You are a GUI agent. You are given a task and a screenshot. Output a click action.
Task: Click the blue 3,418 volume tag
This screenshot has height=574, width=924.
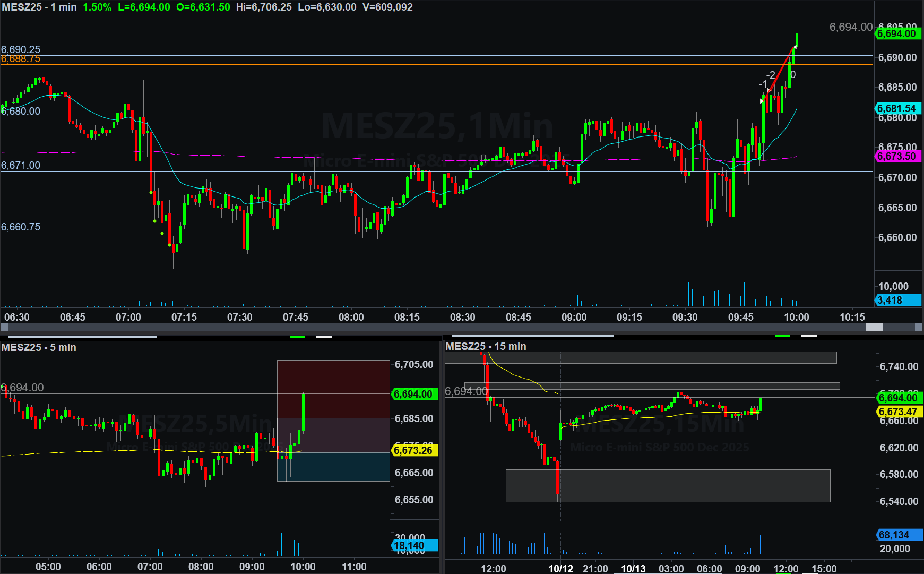tap(896, 300)
